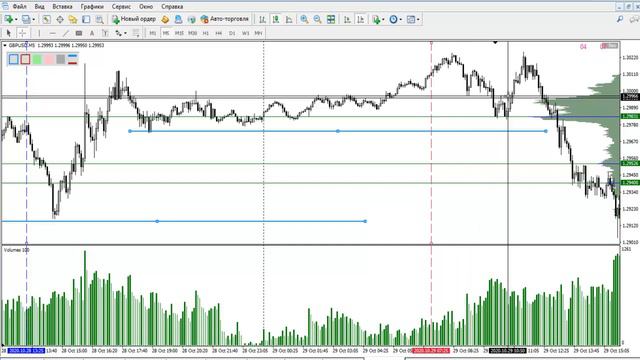This screenshot has height=360, width=640.
Task: Switch to line chart display
Action: [x=289, y=19]
